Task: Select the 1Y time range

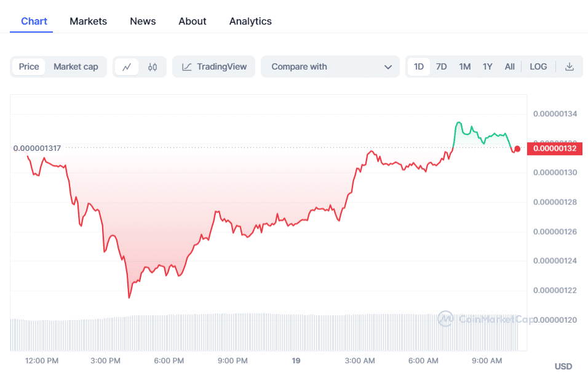Action: point(487,67)
